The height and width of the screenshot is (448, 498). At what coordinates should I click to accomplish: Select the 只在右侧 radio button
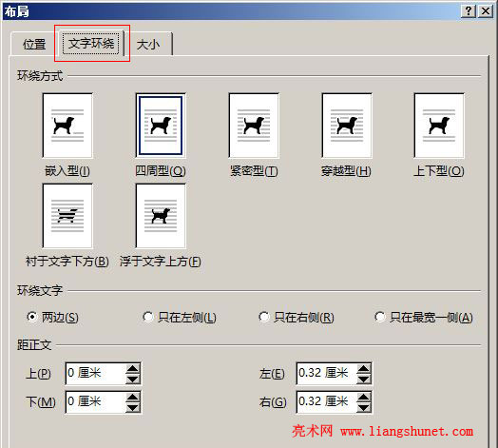click(264, 317)
